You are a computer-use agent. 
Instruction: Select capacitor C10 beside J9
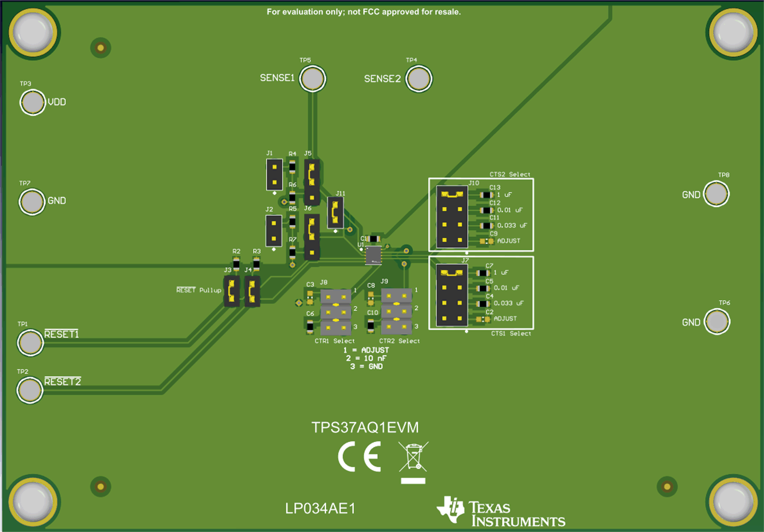(371, 326)
